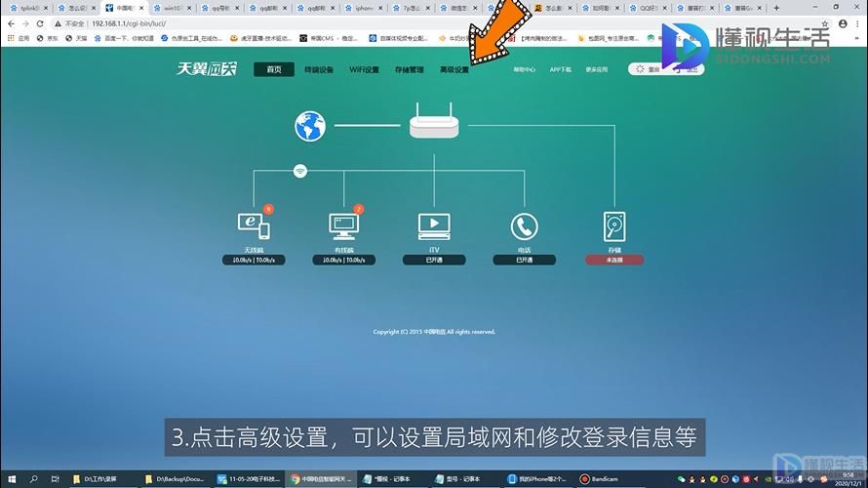This screenshot has width=868, height=488.
Task: Click the orange badge on the 有线端 icon
Action: (x=359, y=209)
